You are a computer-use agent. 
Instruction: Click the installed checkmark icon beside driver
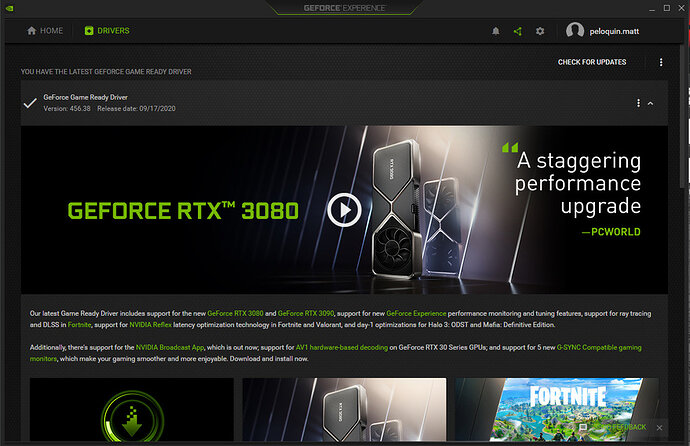pos(30,103)
